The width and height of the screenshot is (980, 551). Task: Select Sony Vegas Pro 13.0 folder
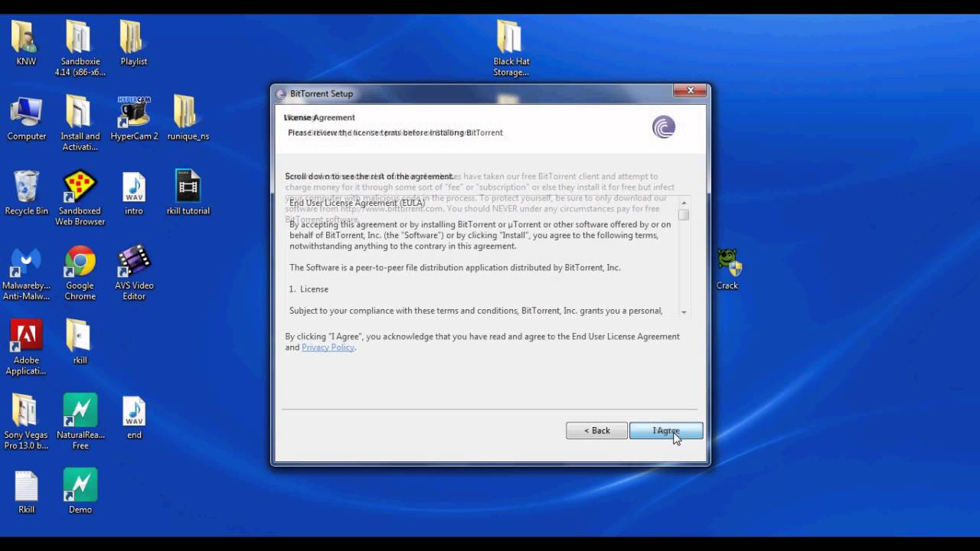pos(26,422)
